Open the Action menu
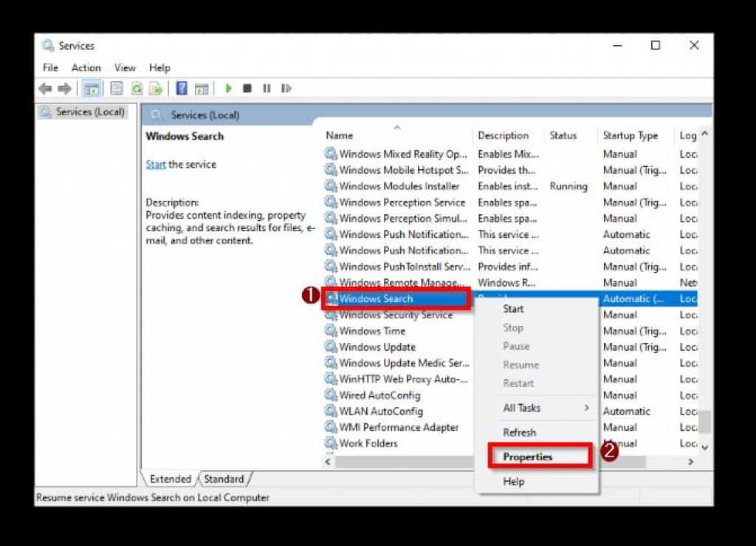The width and height of the screenshot is (756, 546). 86,68
